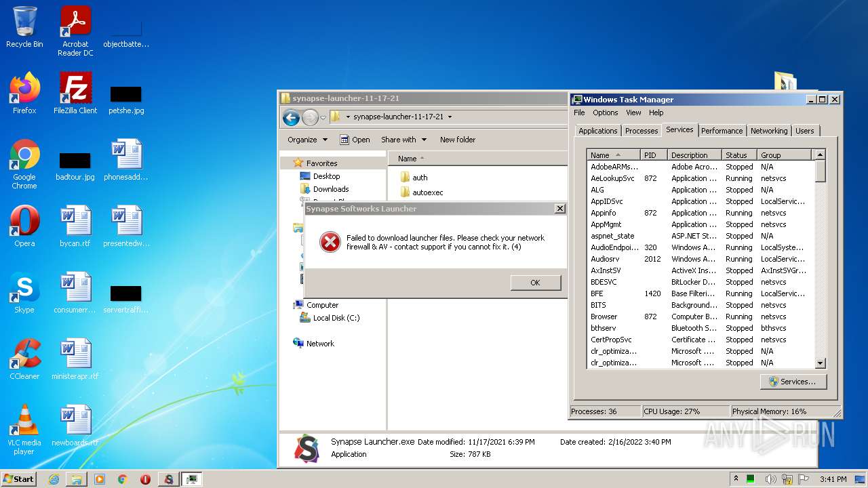Select petshe.jpg desktop file

coord(126,98)
